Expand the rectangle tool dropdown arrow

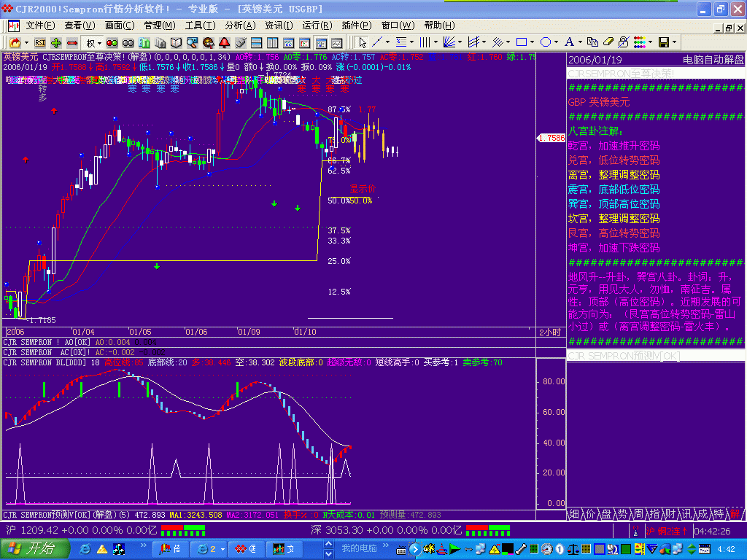coord(533,42)
